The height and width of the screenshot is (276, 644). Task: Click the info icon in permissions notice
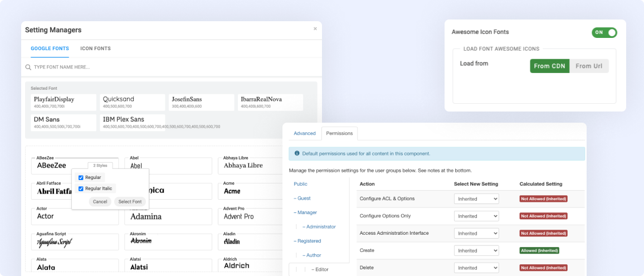297,153
